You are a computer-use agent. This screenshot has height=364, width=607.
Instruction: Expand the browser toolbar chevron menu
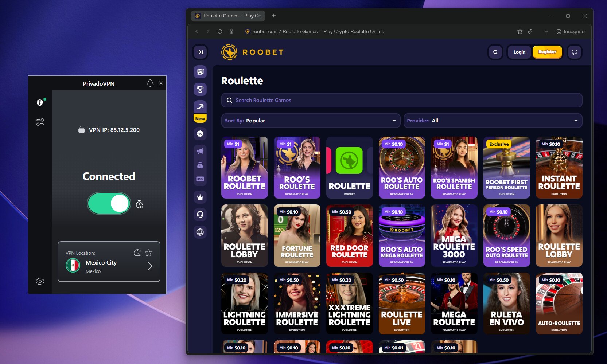[x=546, y=31]
